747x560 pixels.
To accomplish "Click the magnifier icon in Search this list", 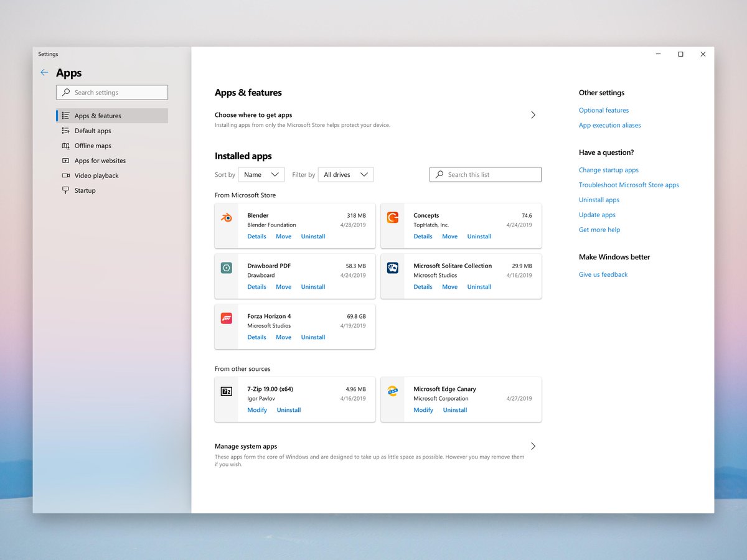I will tap(439, 174).
